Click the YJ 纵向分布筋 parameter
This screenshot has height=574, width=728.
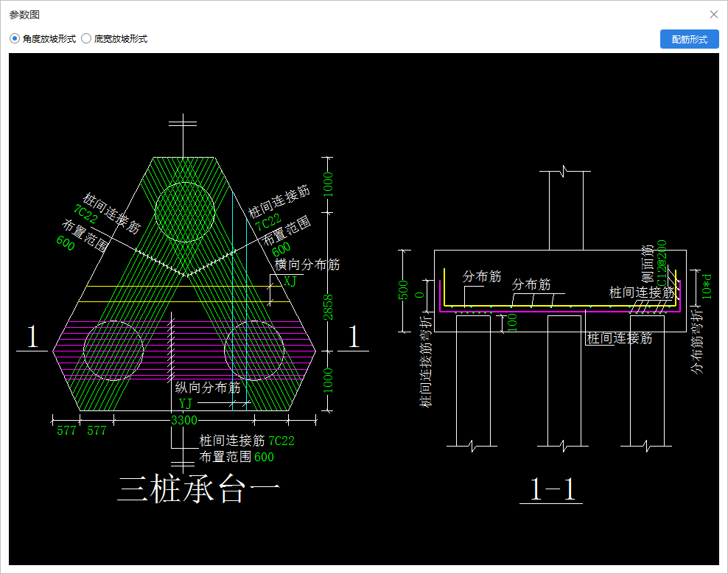pos(185,403)
